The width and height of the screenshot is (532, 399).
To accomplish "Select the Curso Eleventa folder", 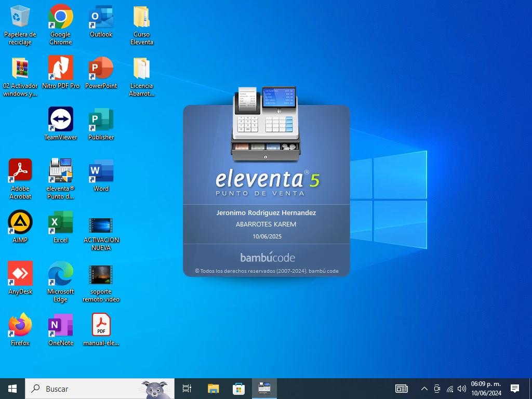I will tap(141, 17).
